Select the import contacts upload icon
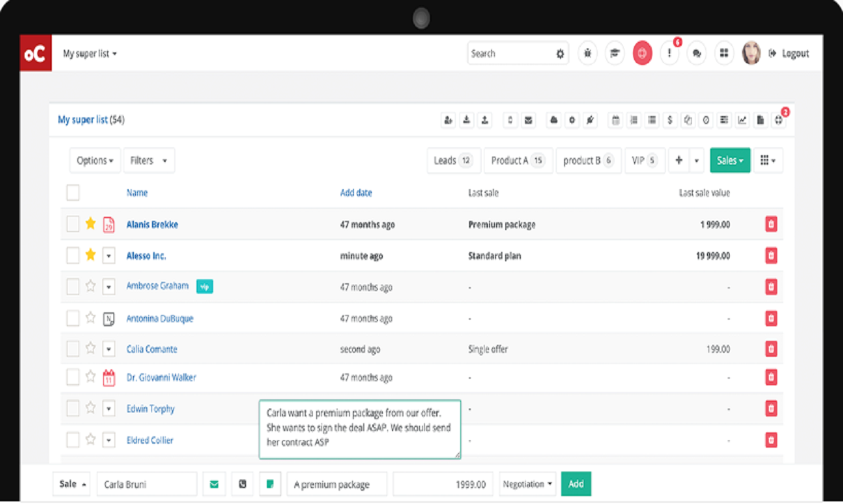843x504 pixels. [x=485, y=120]
